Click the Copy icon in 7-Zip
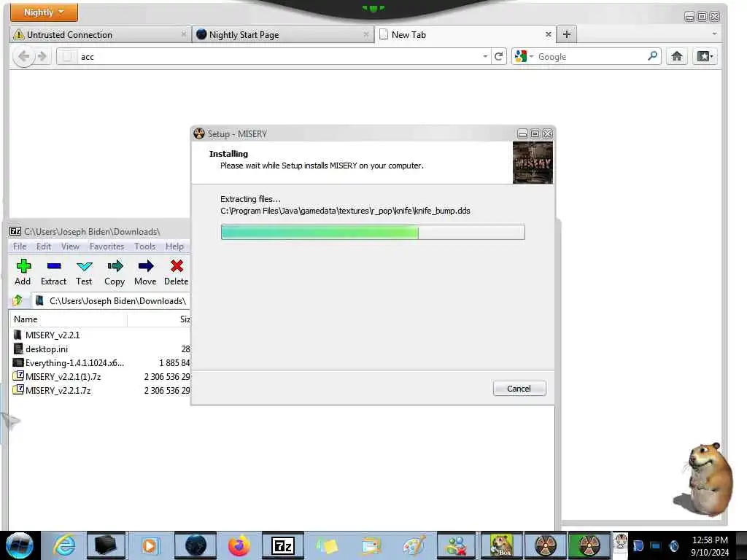This screenshot has height=560, width=747. (x=115, y=265)
